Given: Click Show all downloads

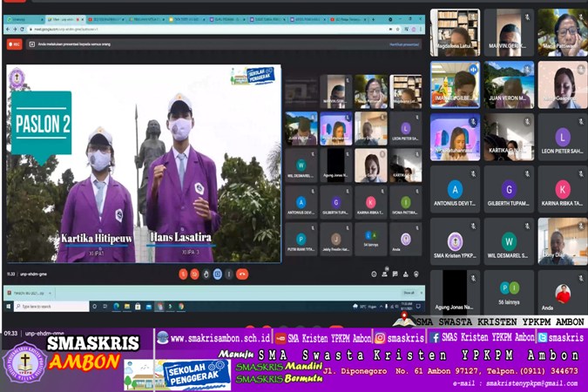Looking at the screenshot, I should 409,293.
